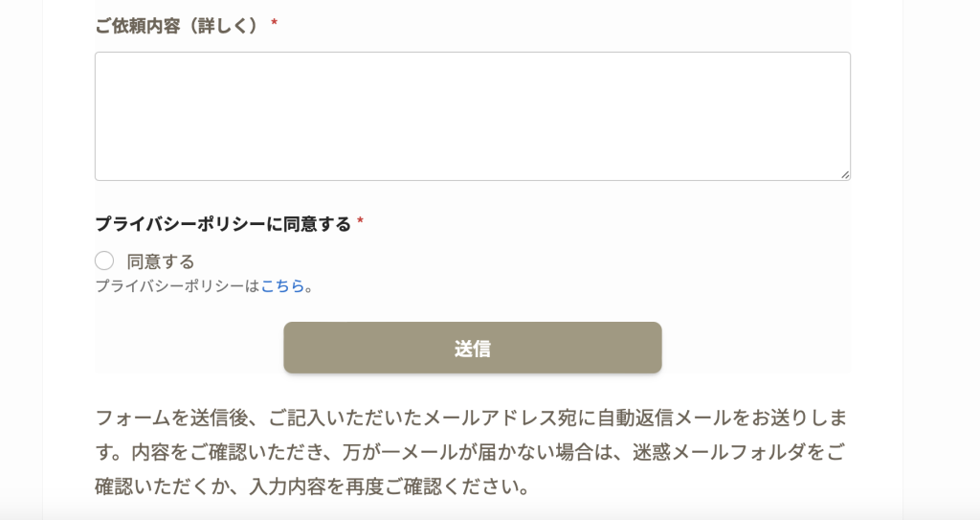
Task: Open the こちら privacy policy link
Action: 282,285
